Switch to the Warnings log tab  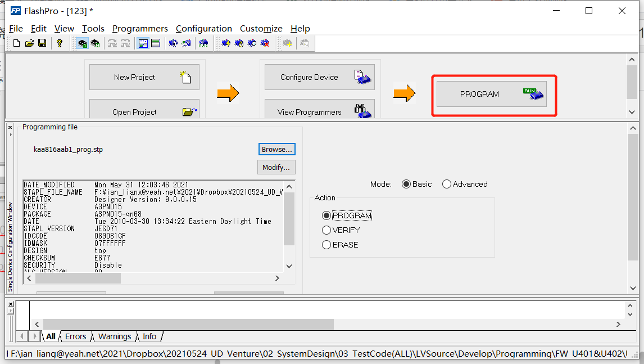[x=114, y=336]
